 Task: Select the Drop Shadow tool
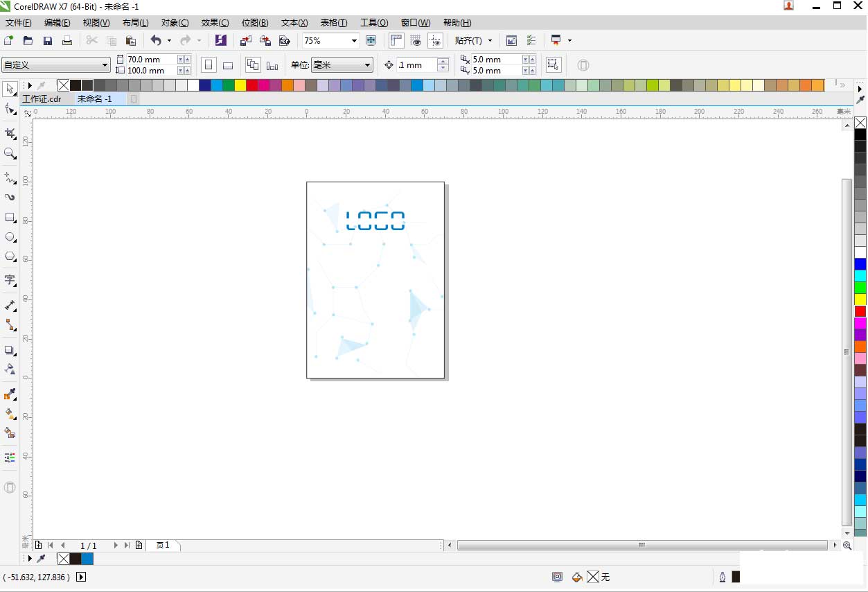(x=10, y=350)
